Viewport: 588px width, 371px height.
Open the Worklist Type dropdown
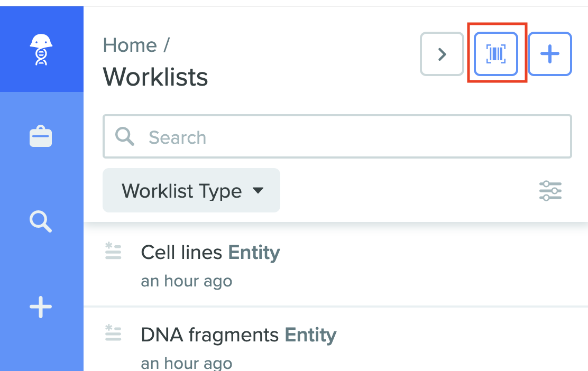click(x=191, y=190)
